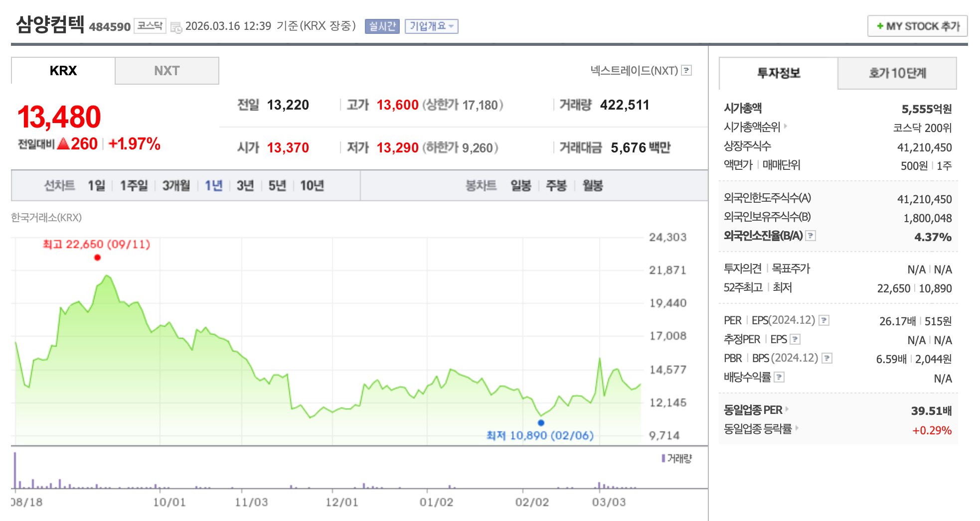This screenshot has height=521, width=980.
Task: Click the calendar icon beside the date
Action: [x=176, y=27]
